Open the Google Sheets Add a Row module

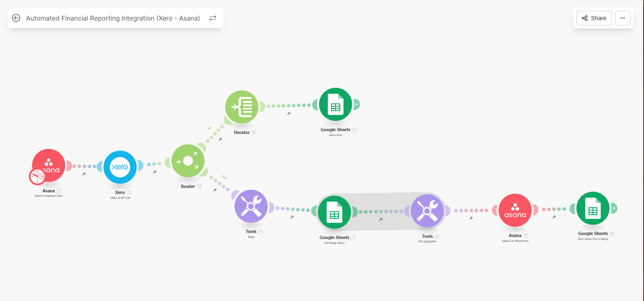click(335, 104)
